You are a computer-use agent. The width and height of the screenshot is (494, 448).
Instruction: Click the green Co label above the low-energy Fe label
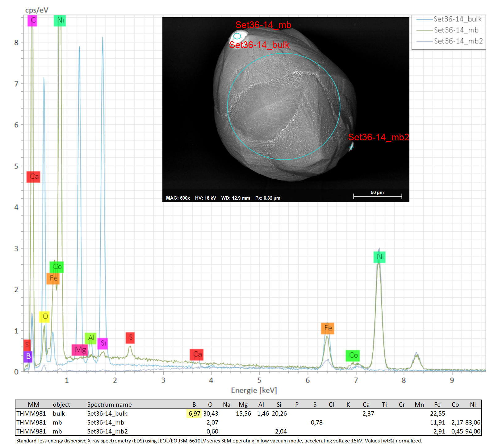[x=57, y=267]
